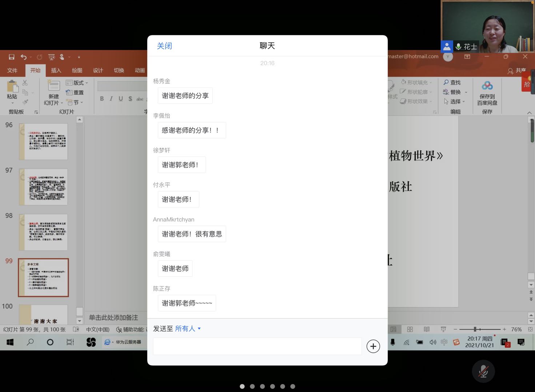
Task: Click the New Slide icon
Action: click(53, 86)
